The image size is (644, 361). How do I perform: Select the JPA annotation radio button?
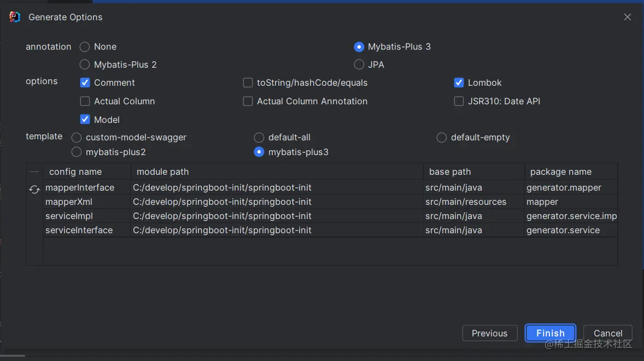(x=359, y=64)
